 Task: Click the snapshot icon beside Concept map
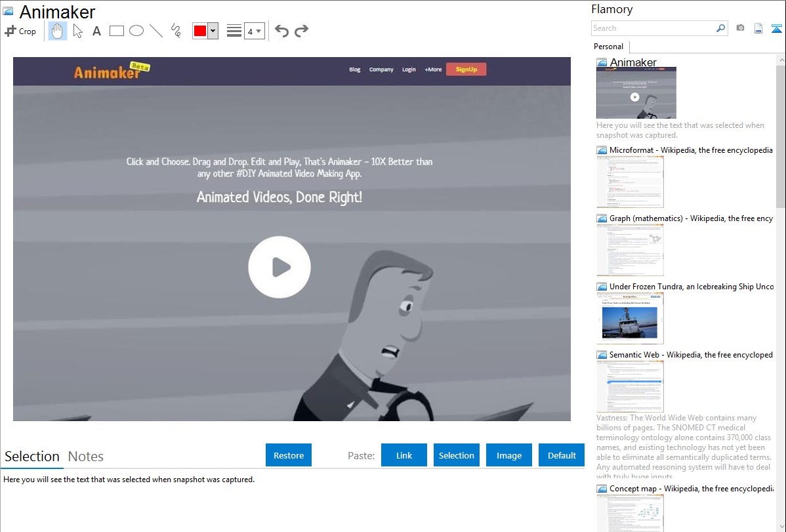coord(602,489)
